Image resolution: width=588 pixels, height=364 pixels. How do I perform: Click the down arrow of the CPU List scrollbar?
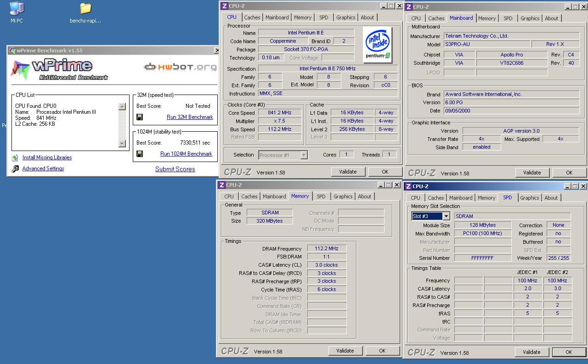pos(122,144)
